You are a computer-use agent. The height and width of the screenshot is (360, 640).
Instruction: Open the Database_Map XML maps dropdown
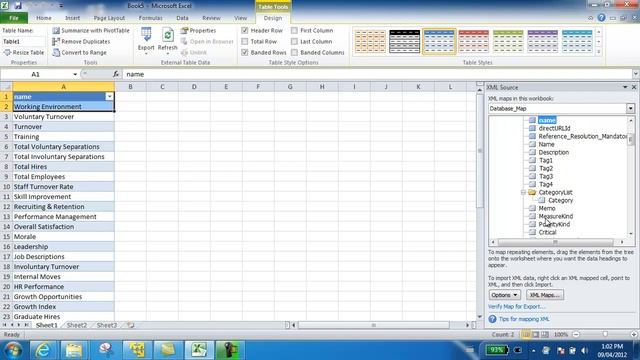click(631, 109)
